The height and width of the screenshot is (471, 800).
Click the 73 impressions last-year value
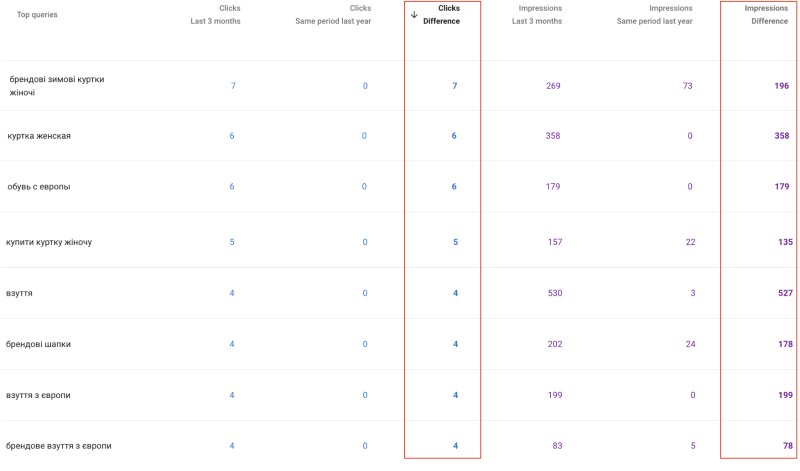[687, 86]
